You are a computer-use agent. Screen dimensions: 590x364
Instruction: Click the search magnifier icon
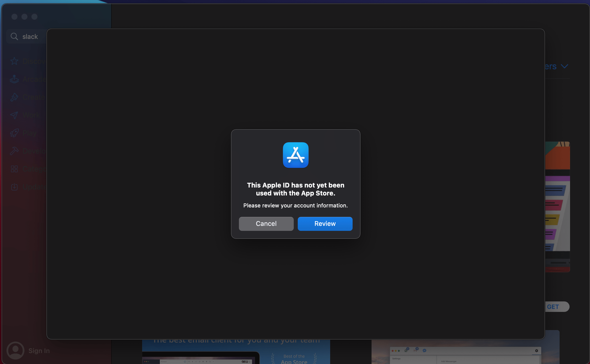tap(14, 36)
